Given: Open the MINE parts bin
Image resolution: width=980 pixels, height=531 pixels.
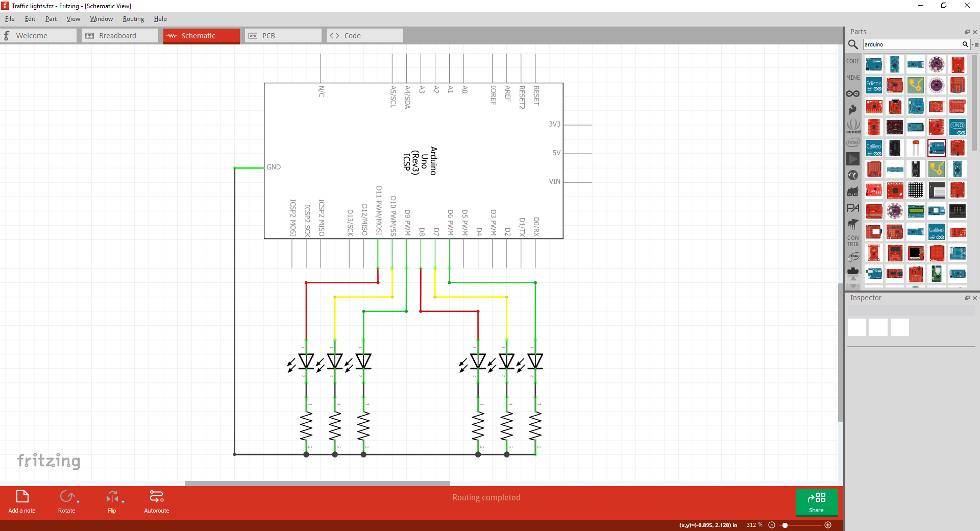Looking at the screenshot, I should pyautogui.click(x=853, y=77).
